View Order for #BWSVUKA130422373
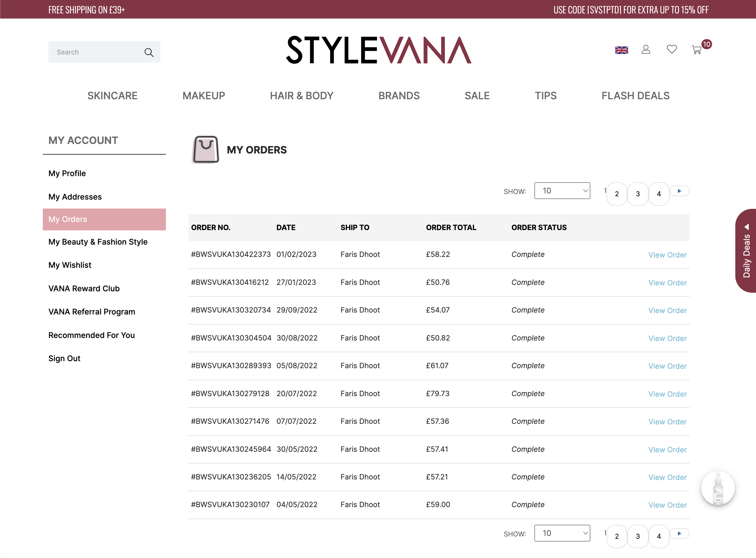Screen dimensions: 756x558 668,255
